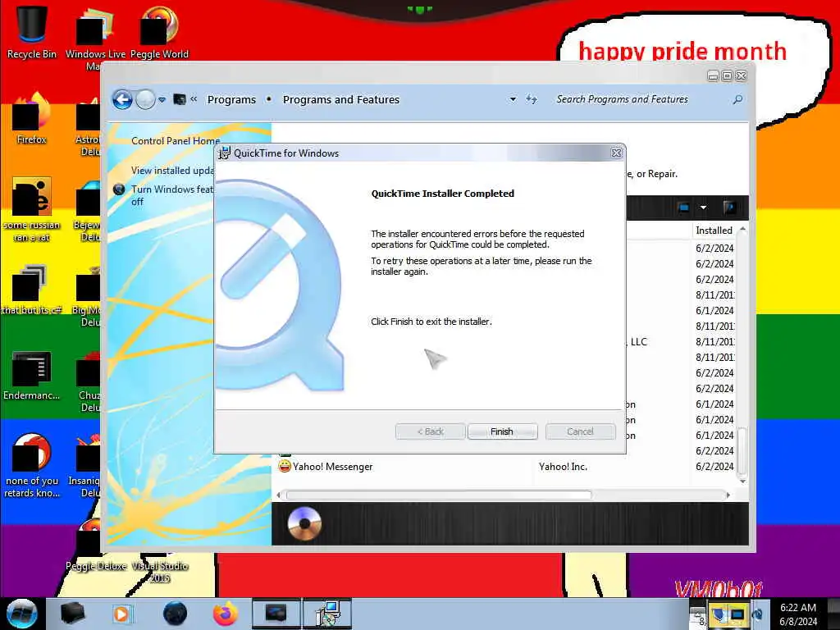Viewport: 840px width, 630px height.
Task: Open the Windows Start orb
Action: 22,614
